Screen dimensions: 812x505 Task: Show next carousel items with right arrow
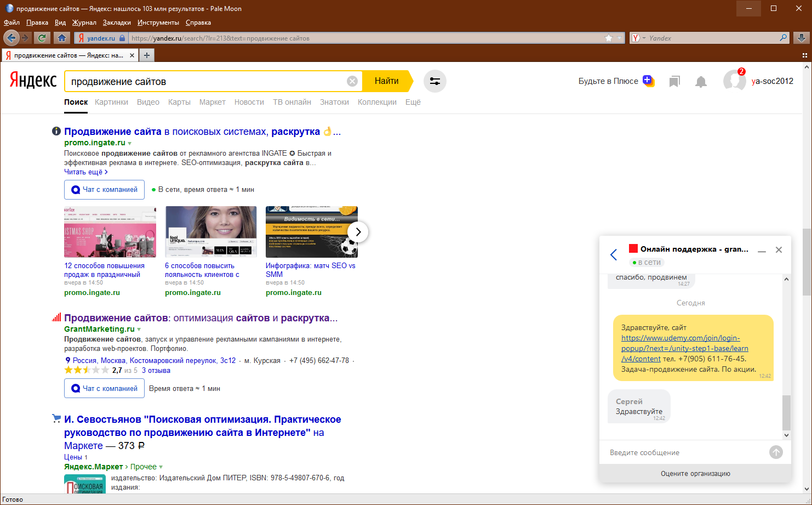tap(358, 232)
